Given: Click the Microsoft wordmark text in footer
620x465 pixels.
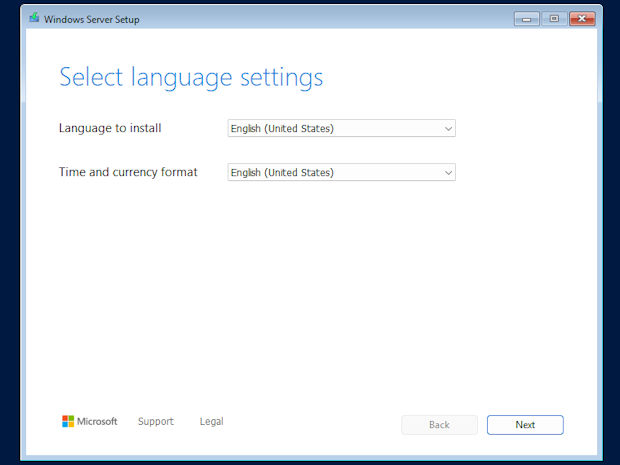Looking at the screenshot, I should pos(98,422).
